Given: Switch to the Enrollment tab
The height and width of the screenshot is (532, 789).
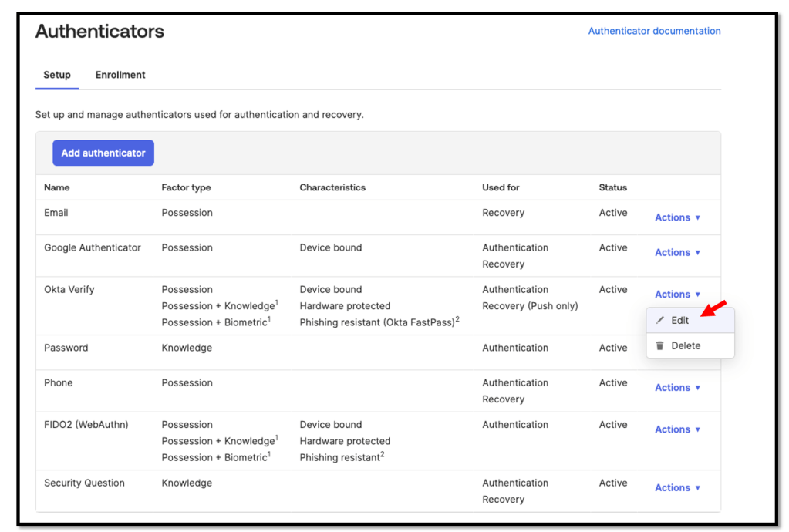Looking at the screenshot, I should pyautogui.click(x=120, y=75).
